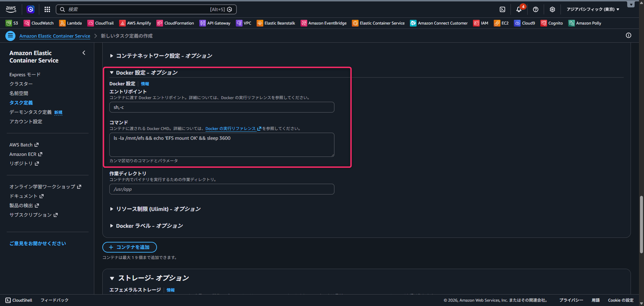
Task: Open the Amazon ECR external link
Action: pyautogui.click(x=26, y=154)
